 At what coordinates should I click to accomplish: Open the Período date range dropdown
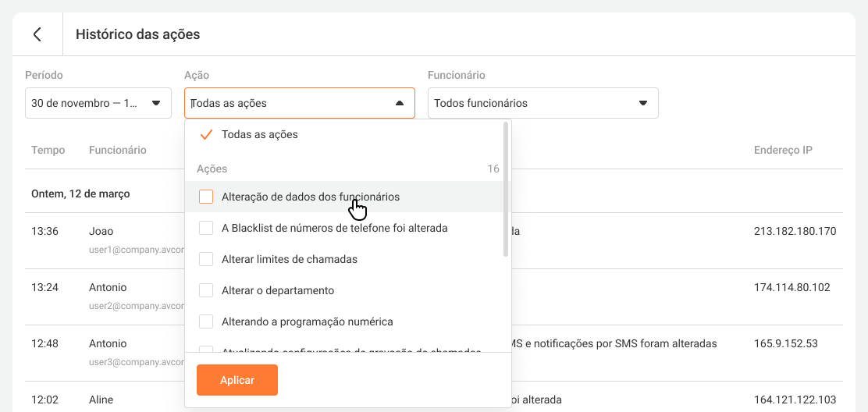(86, 103)
